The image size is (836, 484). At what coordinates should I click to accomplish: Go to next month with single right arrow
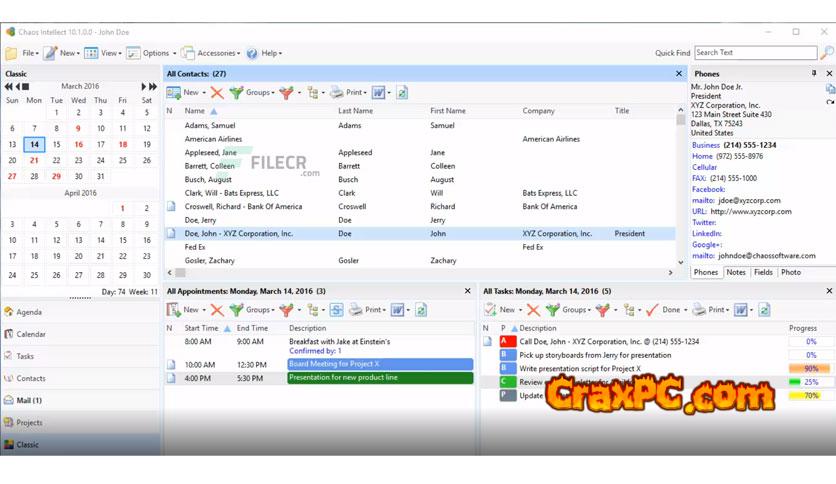pos(143,86)
